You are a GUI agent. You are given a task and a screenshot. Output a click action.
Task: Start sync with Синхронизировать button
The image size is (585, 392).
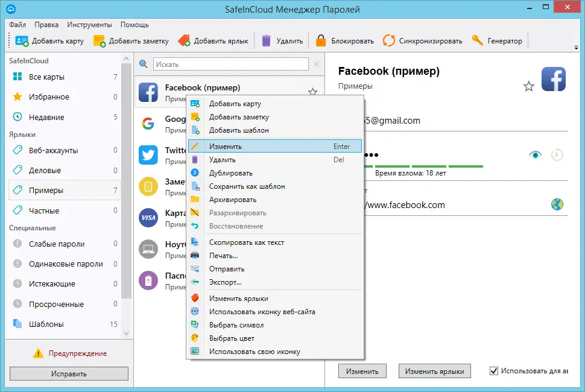[422, 41]
